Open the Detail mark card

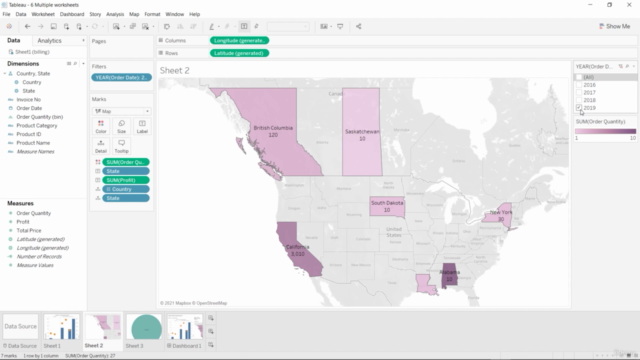tap(101, 146)
